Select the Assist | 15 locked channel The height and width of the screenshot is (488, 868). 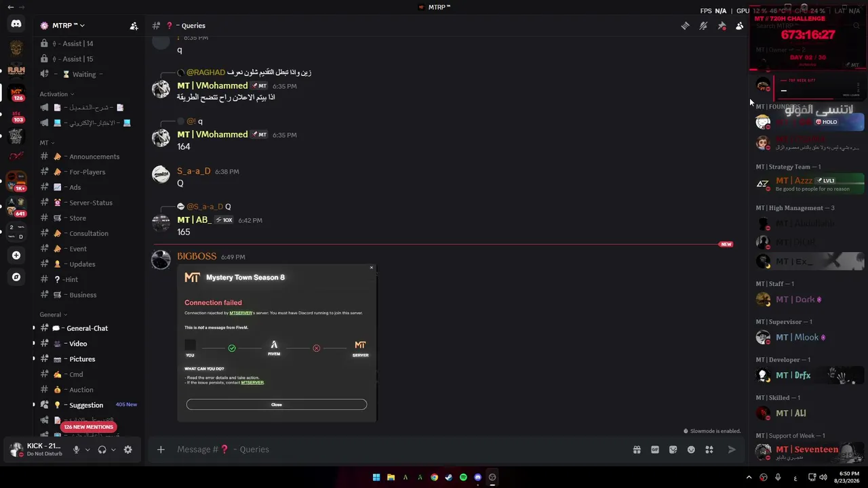[x=88, y=59]
